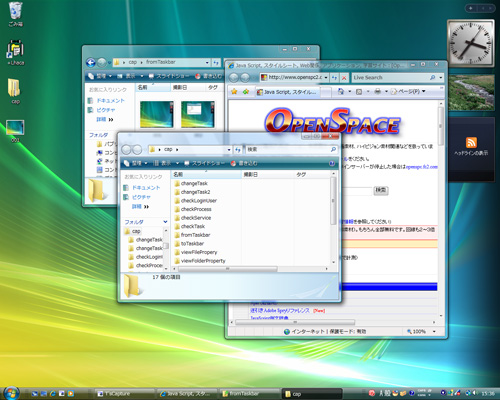Click Home icon in IE toolbar
This screenshot has width=500, height=400.
341,91
